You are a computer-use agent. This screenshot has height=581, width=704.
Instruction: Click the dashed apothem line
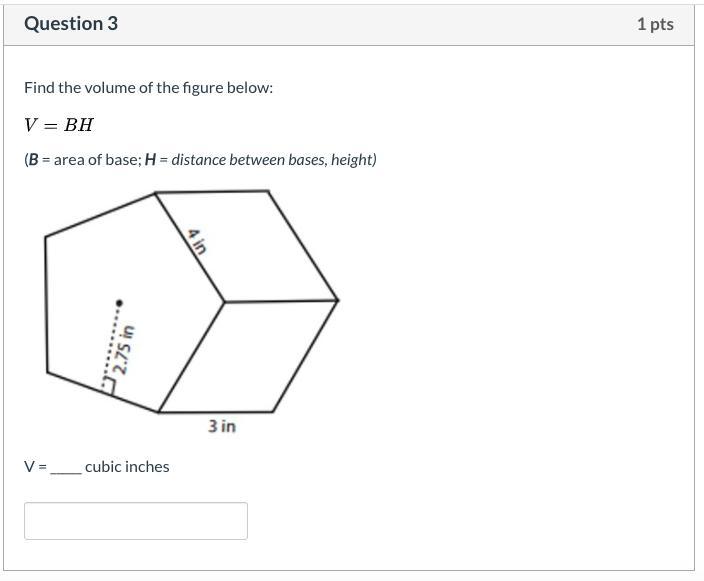pos(115,340)
